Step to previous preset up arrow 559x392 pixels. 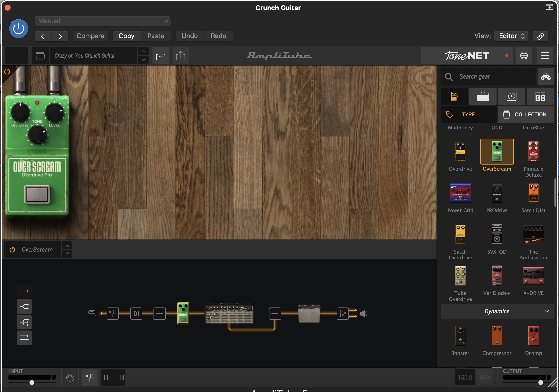[143, 52]
